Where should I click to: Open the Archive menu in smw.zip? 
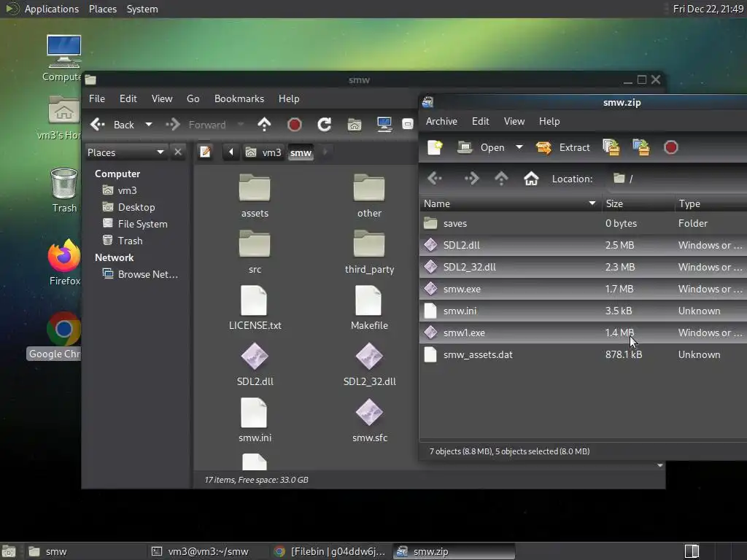(x=441, y=122)
